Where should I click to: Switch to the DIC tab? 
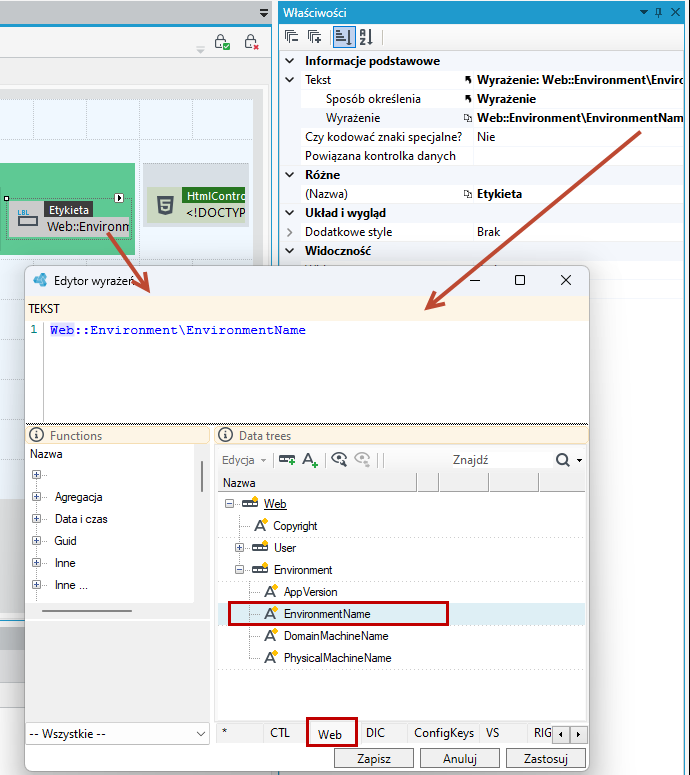tap(375, 732)
